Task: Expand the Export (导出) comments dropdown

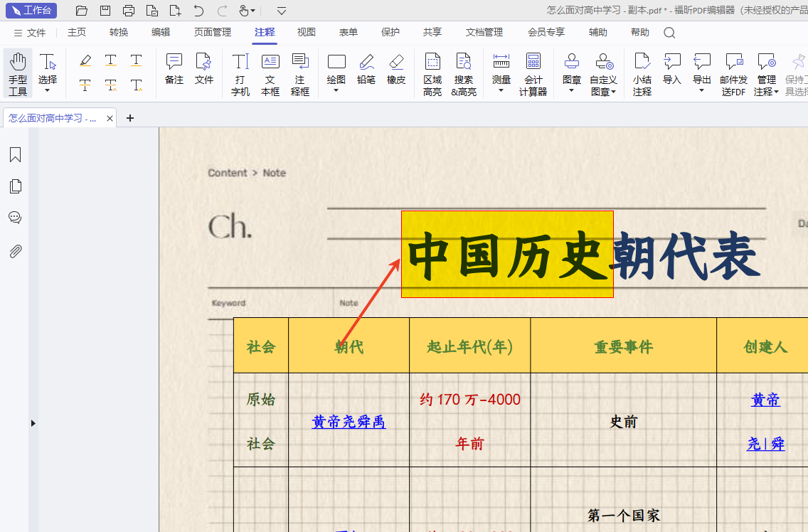Action: pos(702,90)
